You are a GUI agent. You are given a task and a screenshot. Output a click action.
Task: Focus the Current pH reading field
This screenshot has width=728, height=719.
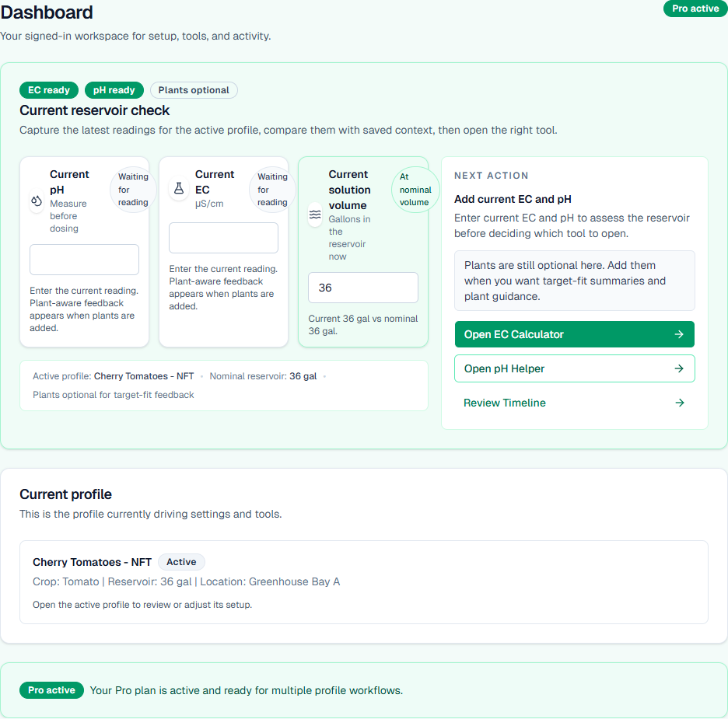click(x=84, y=260)
